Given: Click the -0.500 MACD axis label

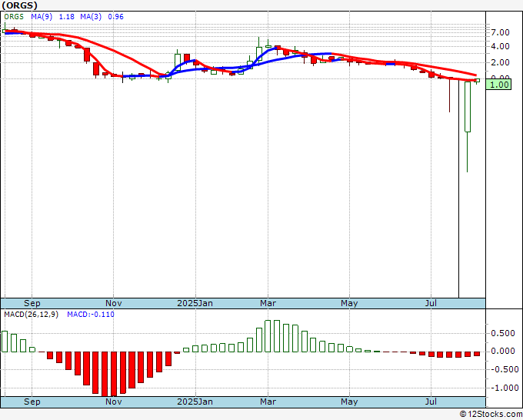Looking at the screenshot, I should (x=503, y=370).
